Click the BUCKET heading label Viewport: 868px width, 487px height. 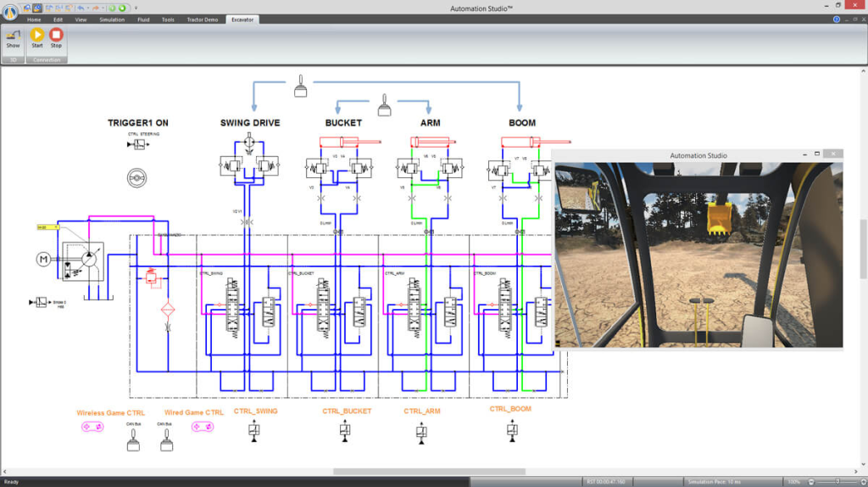(343, 123)
